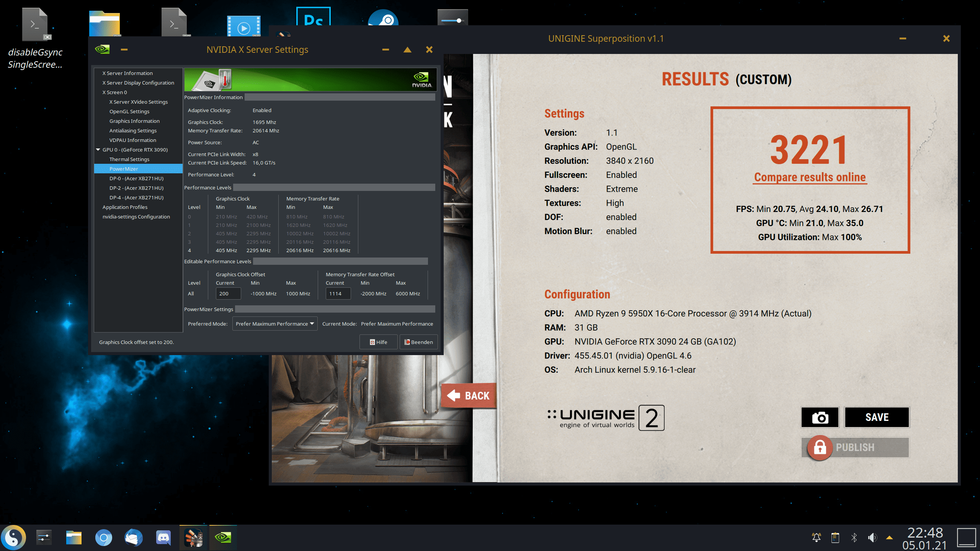Click the UNIGINE 2 logo
980x551 pixels.
point(606,418)
